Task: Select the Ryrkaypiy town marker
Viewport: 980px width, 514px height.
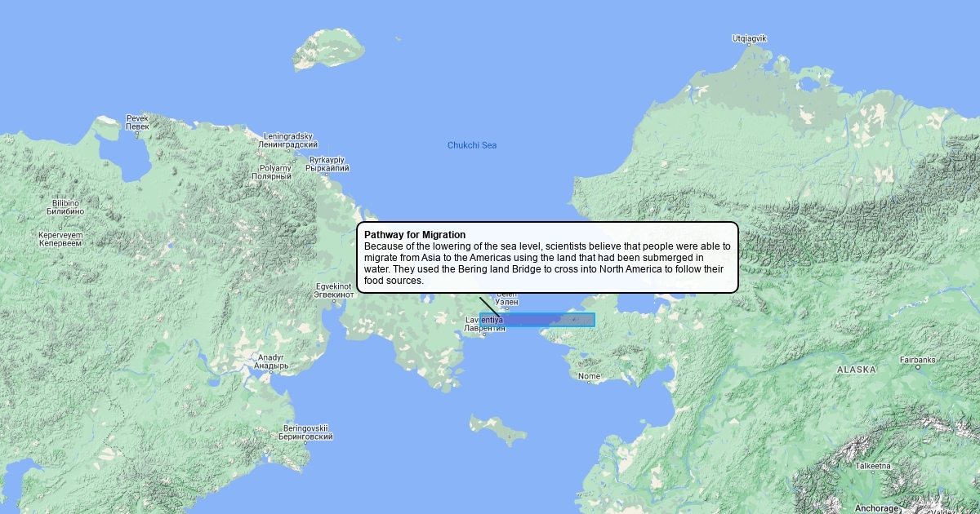Action: point(326,174)
